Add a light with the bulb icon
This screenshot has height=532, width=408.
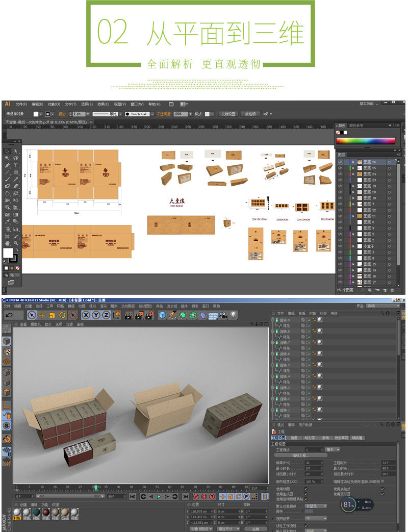[x=234, y=315]
